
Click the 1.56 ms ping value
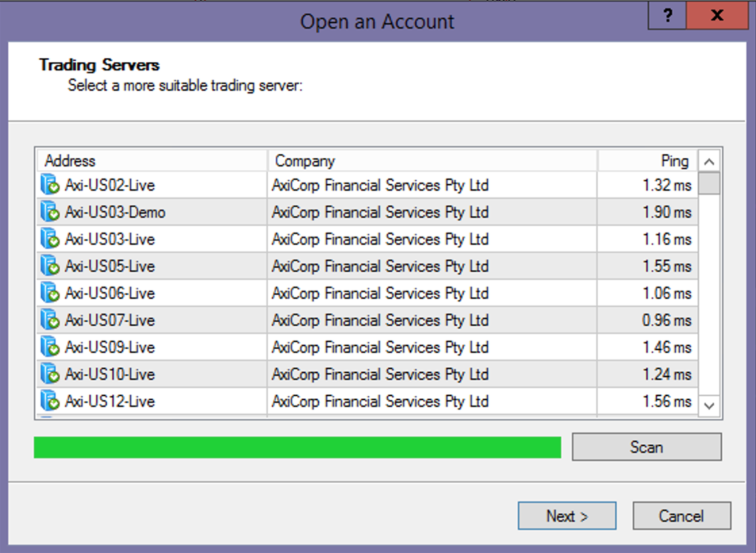coord(667,401)
